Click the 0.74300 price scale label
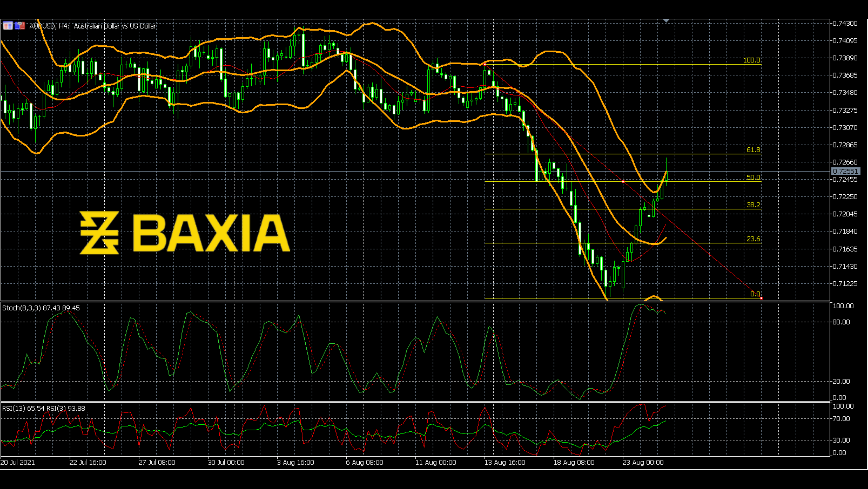868x489 pixels. tap(845, 23)
